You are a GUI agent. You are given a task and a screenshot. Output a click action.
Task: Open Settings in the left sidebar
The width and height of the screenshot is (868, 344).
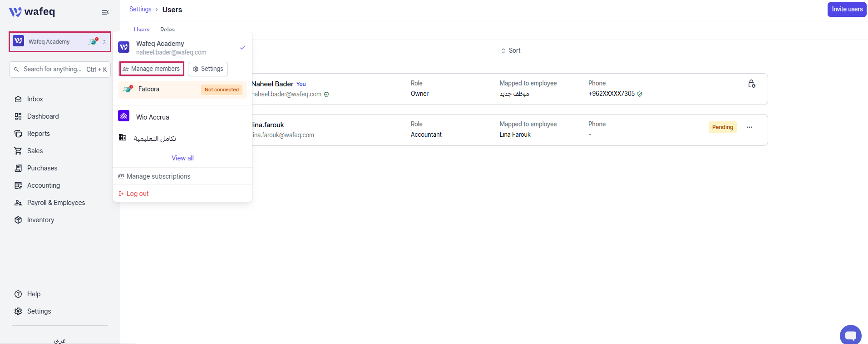pyautogui.click(x=39, y=311)
